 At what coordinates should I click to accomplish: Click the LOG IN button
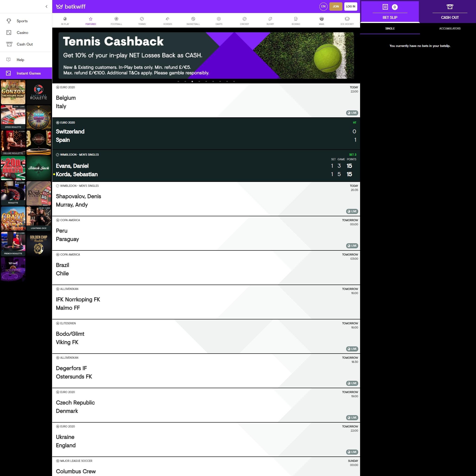point(351,7)
